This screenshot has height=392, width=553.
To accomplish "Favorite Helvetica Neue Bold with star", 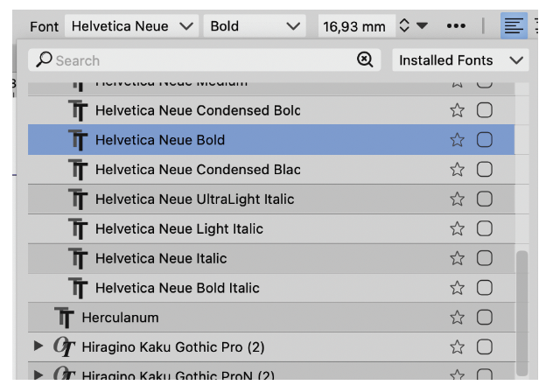I will pyautogui.click(x=457, y=140).
